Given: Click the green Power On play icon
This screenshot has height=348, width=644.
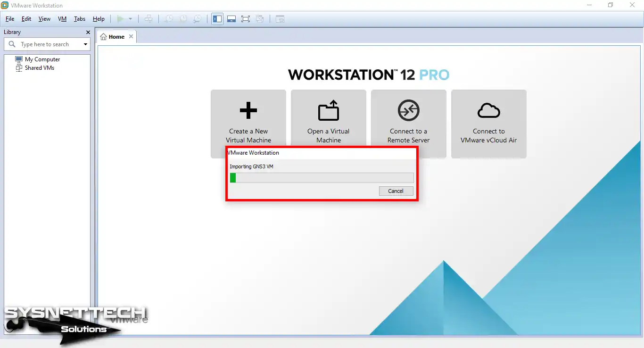Looking at the screenshot, I should tap(121, 19).
